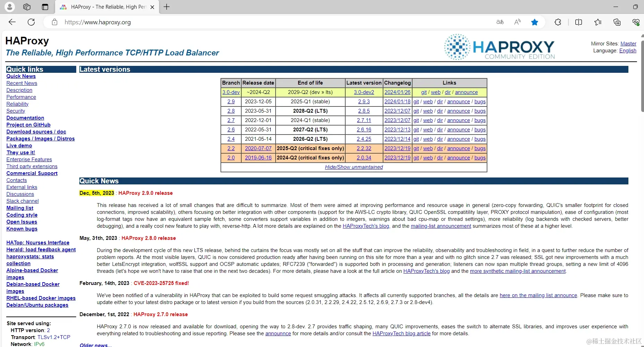The image size is (644, 347).
Task: Open the Live demo link
Action: coord(19,146)
